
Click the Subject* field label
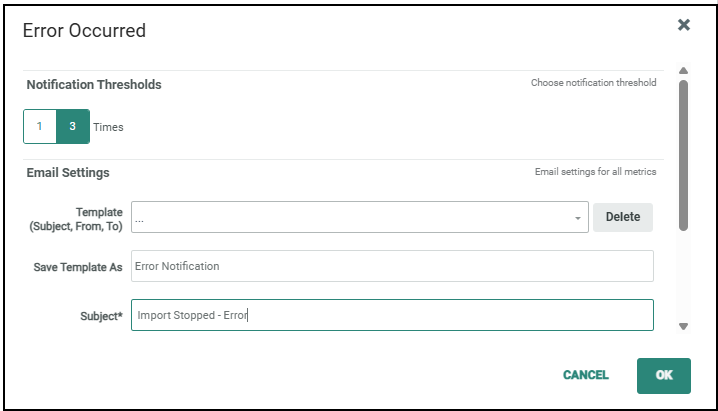(x=101, y=316)
